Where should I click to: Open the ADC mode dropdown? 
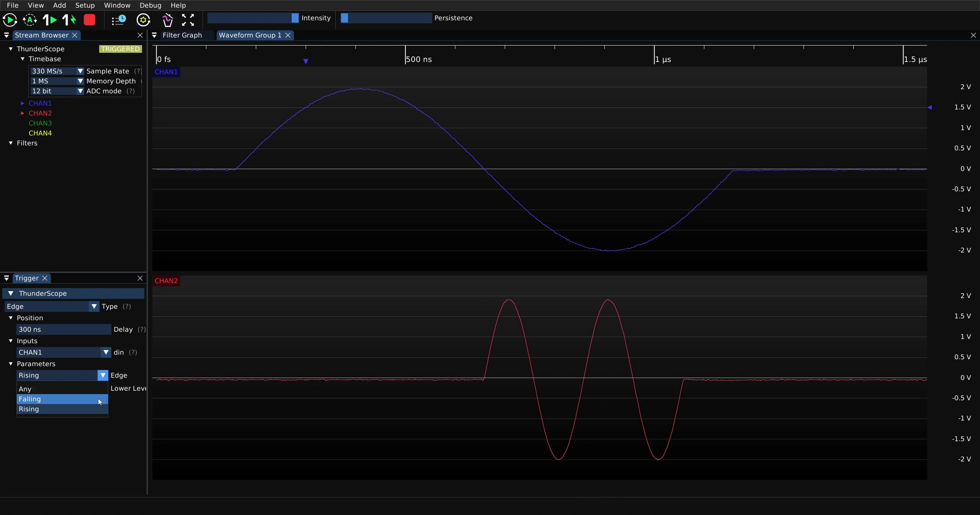click(x=57, y=91)
